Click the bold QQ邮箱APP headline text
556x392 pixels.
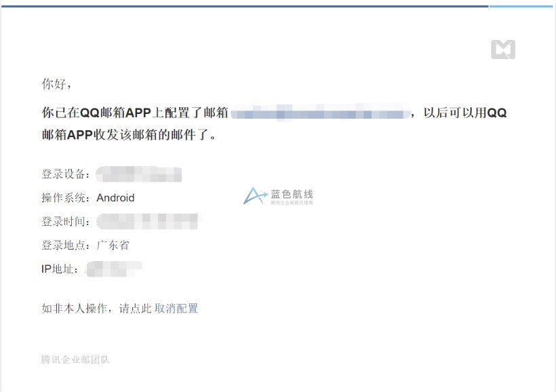tap(274, 123)
